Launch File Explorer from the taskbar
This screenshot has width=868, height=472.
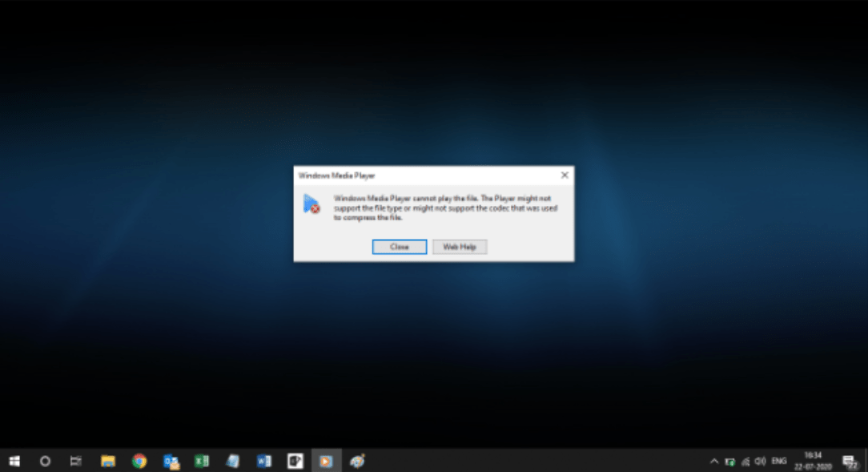tap(108, 461)
